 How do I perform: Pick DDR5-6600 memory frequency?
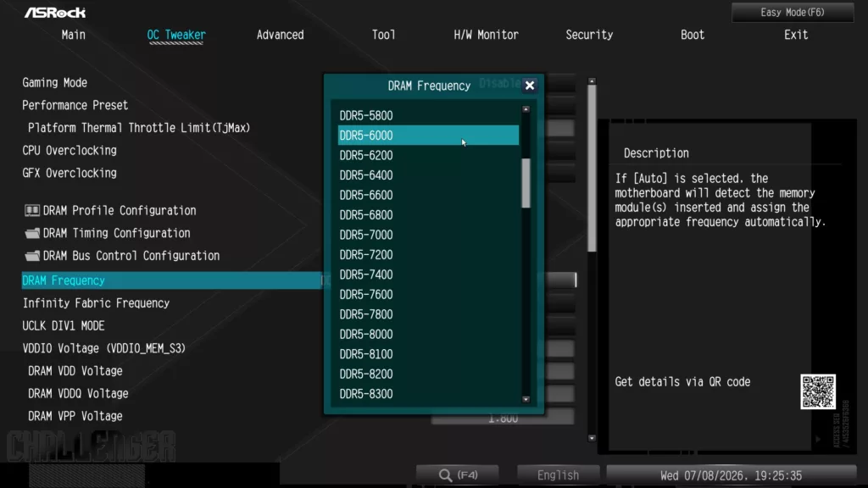(x=428, y=195)
